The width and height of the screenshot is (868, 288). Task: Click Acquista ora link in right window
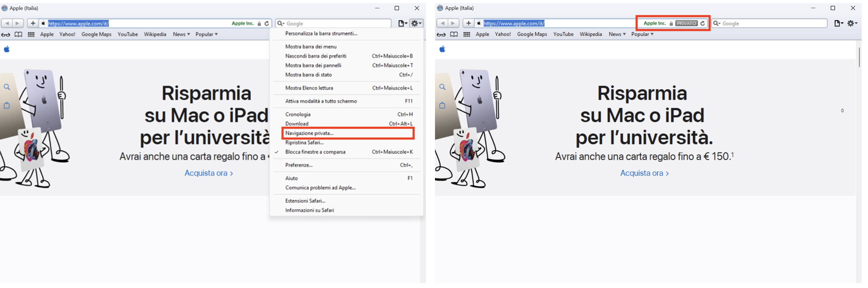[x=644, y=173]
